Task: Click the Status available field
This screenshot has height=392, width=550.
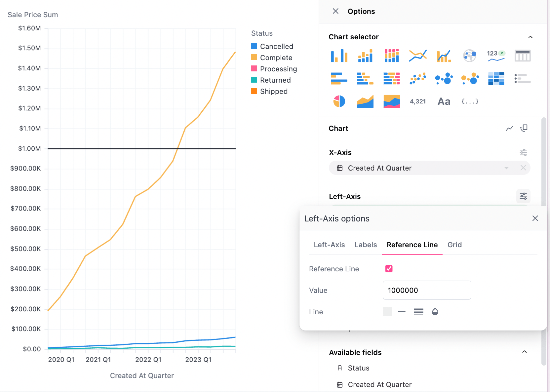Action: (359, 368)
